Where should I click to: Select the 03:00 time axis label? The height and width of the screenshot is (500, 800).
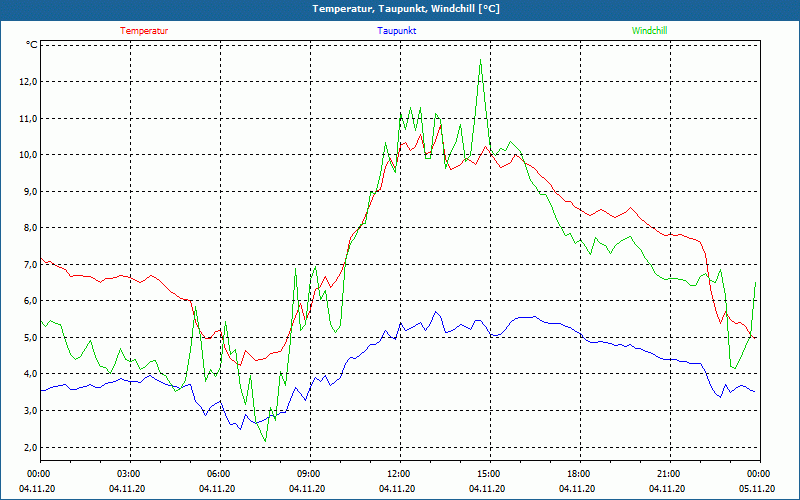129,473
